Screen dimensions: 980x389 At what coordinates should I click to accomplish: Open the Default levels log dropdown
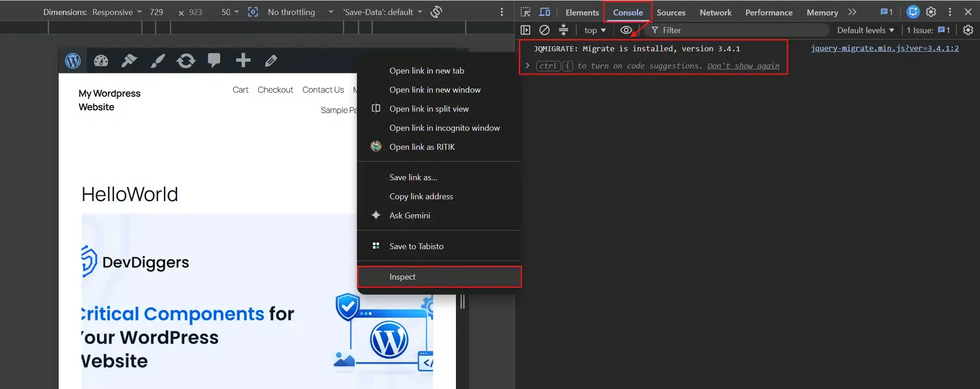(866, 30)
